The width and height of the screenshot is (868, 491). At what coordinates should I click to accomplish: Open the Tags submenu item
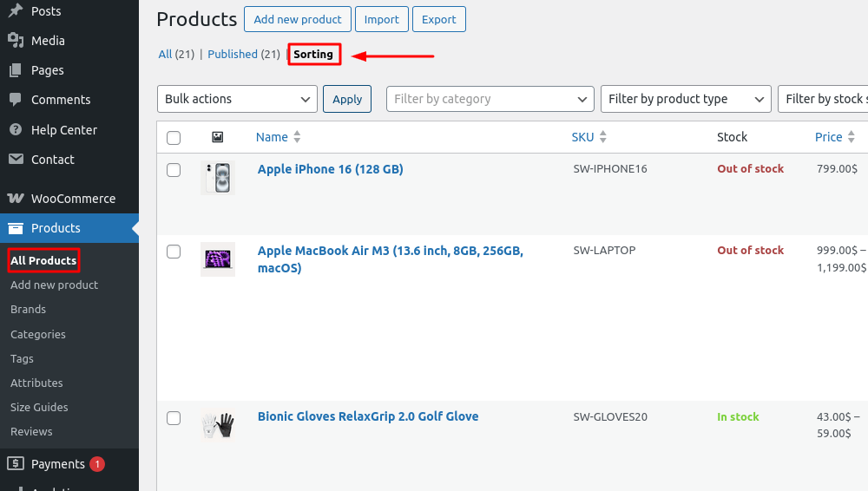click(23, 358)
